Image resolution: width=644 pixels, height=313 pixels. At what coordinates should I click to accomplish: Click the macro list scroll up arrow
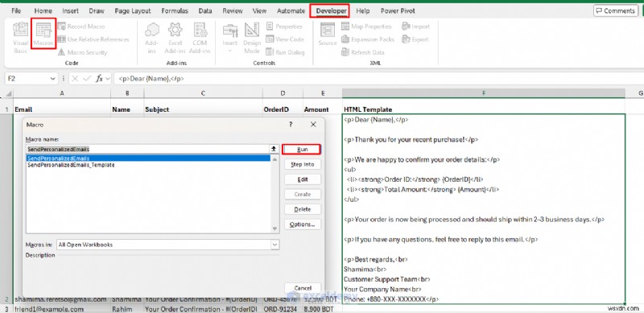pyautogui.click(x=275, y=159)
